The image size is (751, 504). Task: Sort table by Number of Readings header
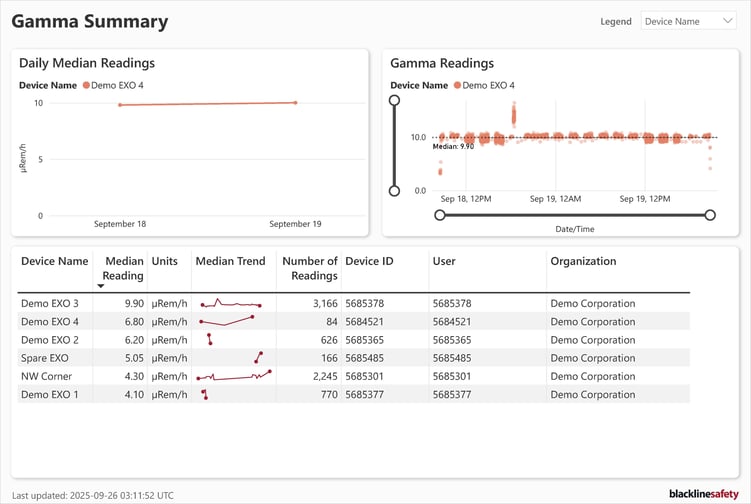click(309, 268)
